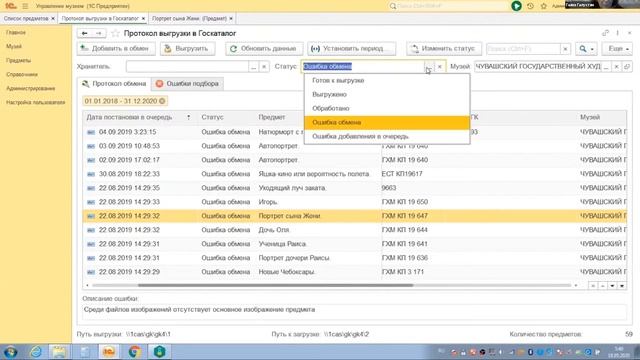
Task: Switch to the Протокол обмена tab
Action: tap(114, 84)
